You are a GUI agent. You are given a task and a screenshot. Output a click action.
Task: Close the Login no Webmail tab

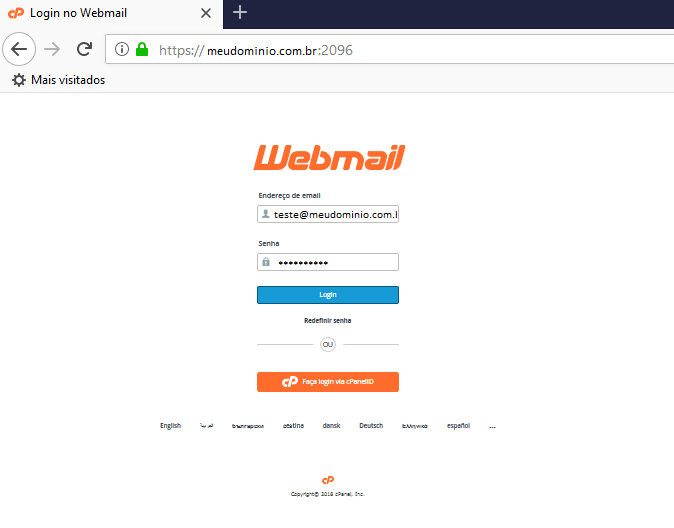pyautogui.click(x=206, y=13)
